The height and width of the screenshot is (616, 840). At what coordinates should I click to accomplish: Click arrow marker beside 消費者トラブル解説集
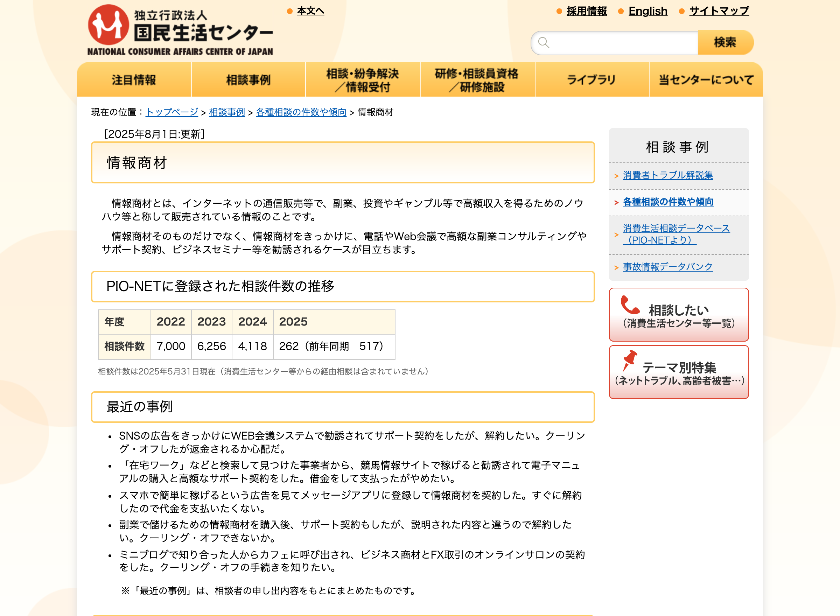pos(616,176)
